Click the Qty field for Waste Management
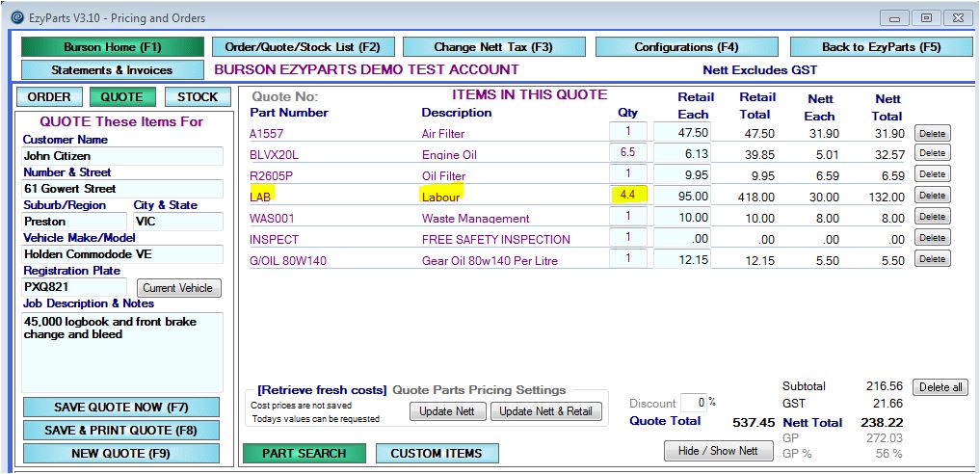980x474 pixels. 628,216
